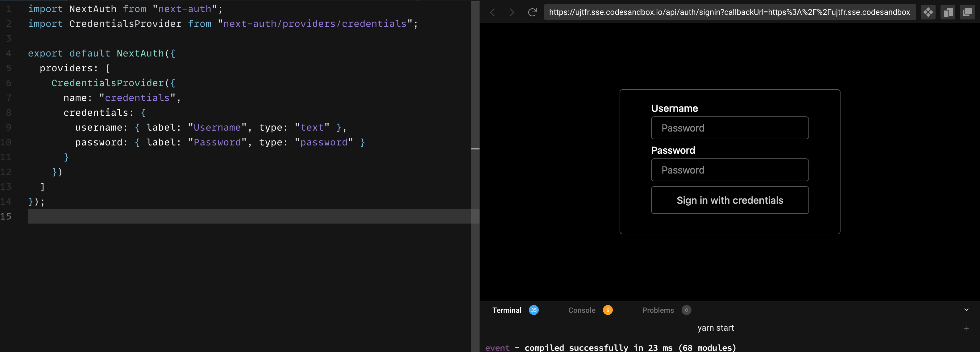Open the Console tab
This screenshot has width=980, height=352.
click(x=582, y=310)
